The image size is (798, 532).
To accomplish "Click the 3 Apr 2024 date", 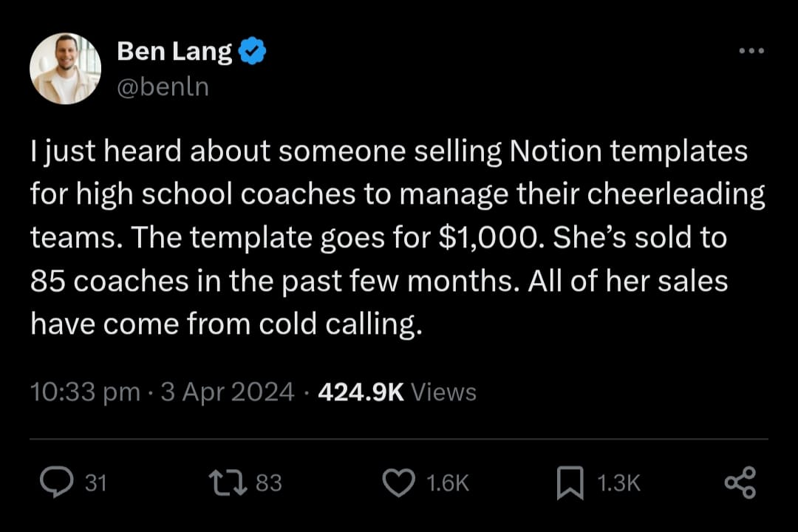I will (x=227, y=392).
